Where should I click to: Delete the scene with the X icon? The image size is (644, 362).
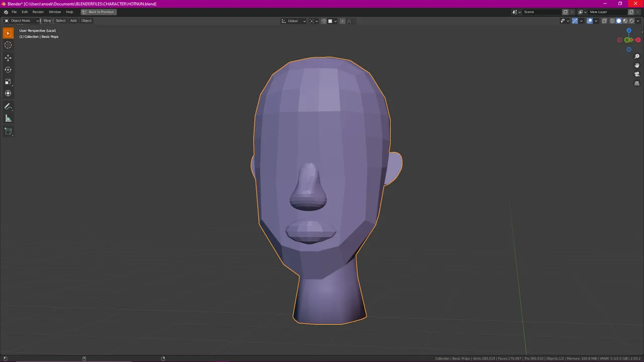[x=572, y=12]
